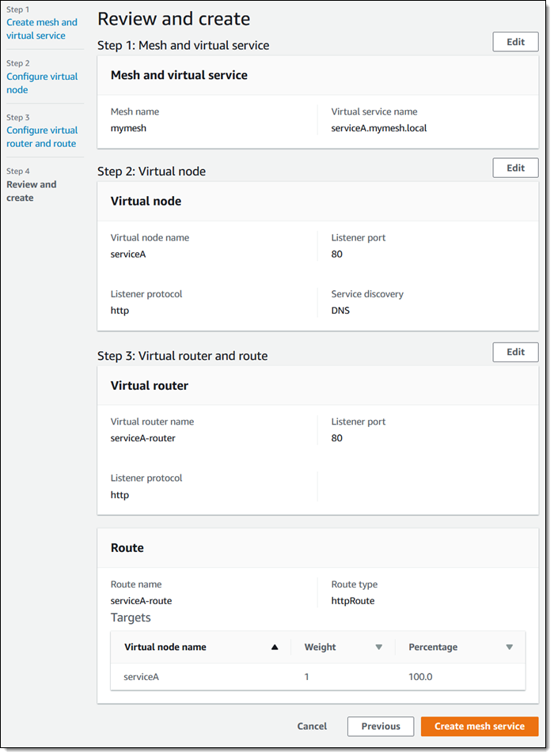The image size is (554, 756).
Task: Cancel the mesh creation wizard
Action: click(x=312, y=726)
